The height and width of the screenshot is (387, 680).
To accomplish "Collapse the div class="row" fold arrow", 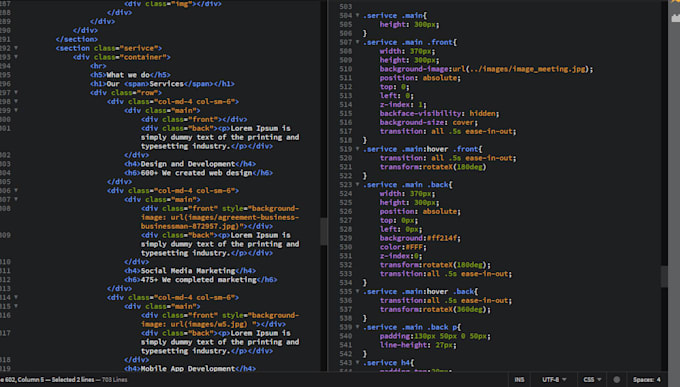I will [16, 92].
